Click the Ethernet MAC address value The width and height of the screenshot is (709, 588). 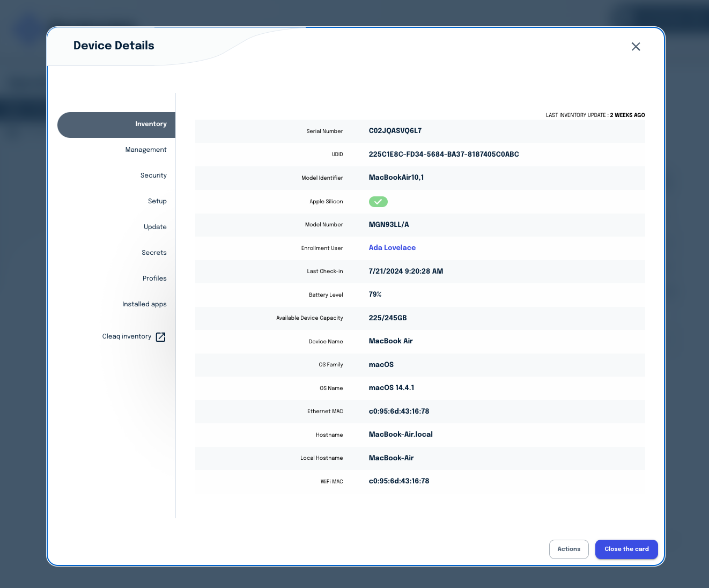click(x=399, y=411)
